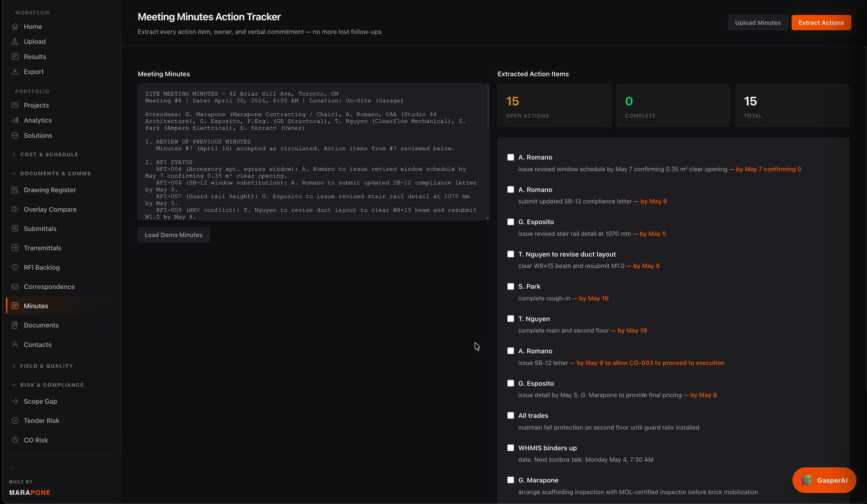Click the Scope Gap arrow icon

pos(15,402)
